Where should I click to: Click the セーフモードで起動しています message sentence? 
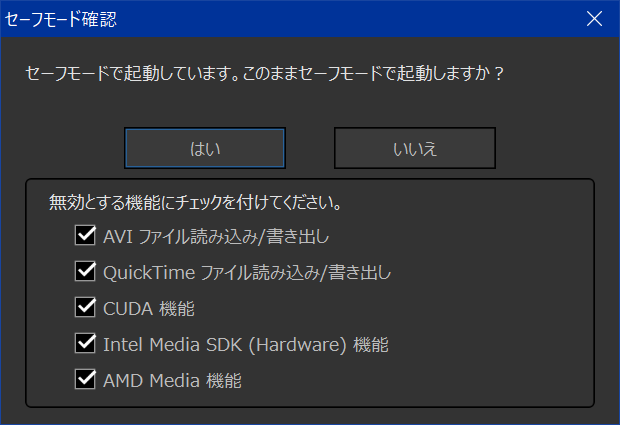132,74
